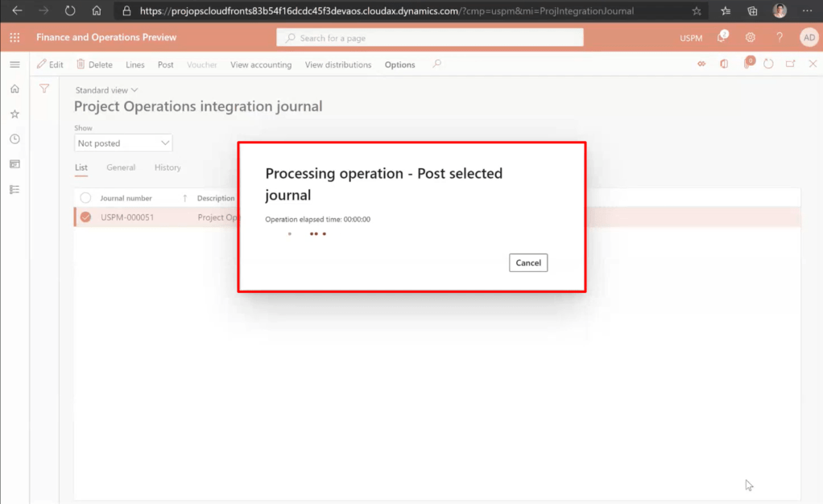
Task: Click the Post action button
Action: coord(166,64)
